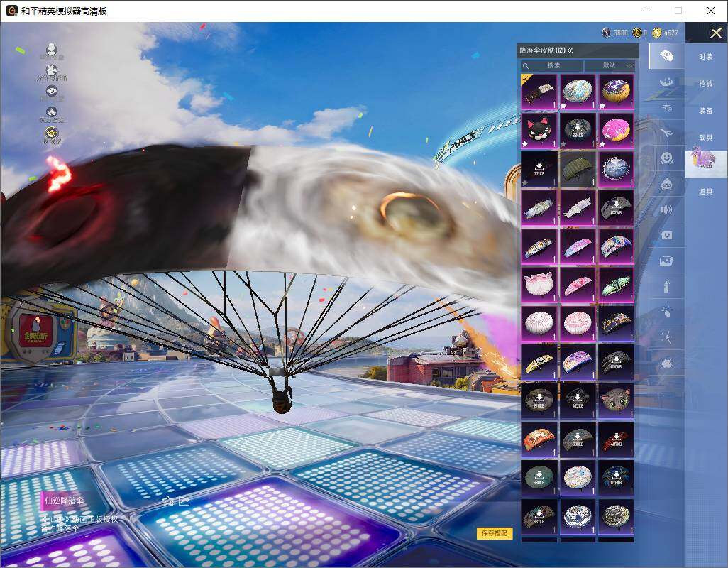Select the parachute skin category icon

666,56
